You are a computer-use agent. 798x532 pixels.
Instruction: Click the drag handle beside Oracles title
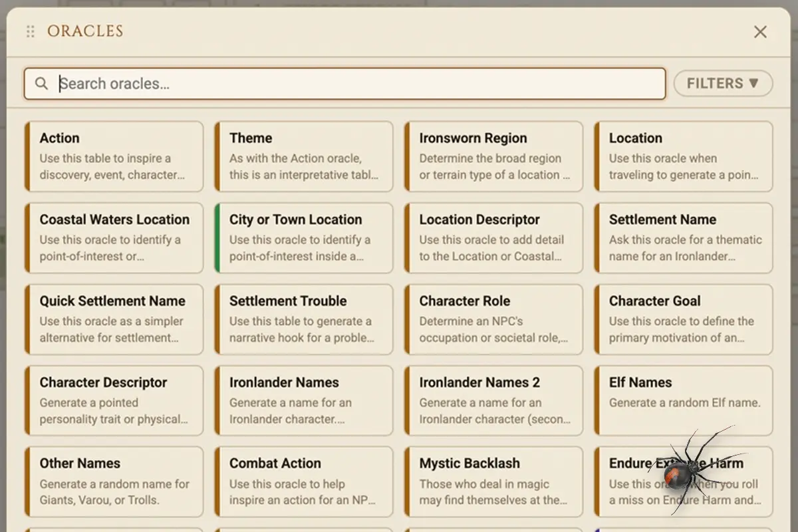click(x=30, y=31)
